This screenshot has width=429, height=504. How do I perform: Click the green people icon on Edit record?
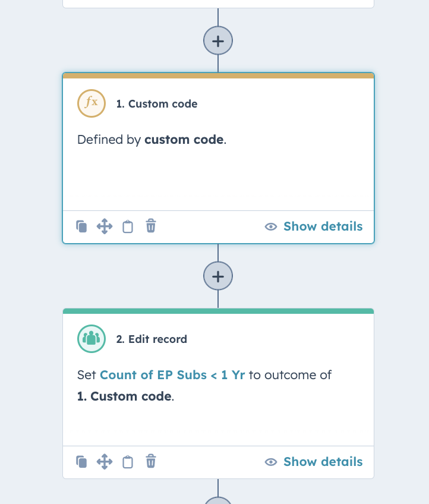pos(91,339)
